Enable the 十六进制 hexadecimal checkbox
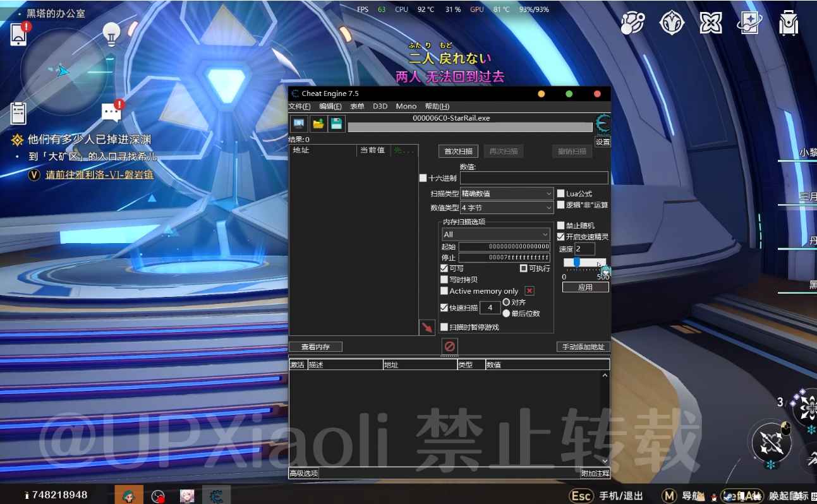This screenshot has height=504, width=817. 423,178
